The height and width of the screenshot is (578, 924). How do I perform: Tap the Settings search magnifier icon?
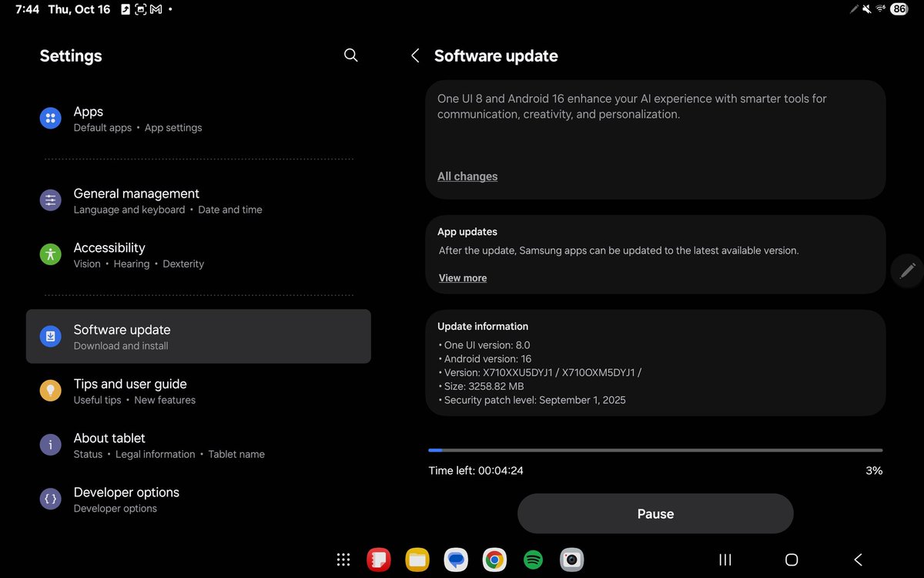tap(350, 55)
